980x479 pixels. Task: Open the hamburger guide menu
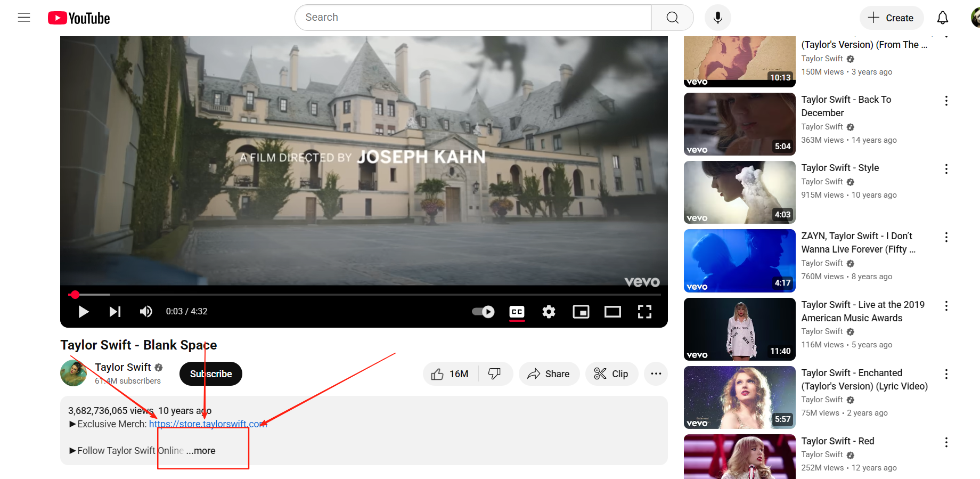point(24,18)
